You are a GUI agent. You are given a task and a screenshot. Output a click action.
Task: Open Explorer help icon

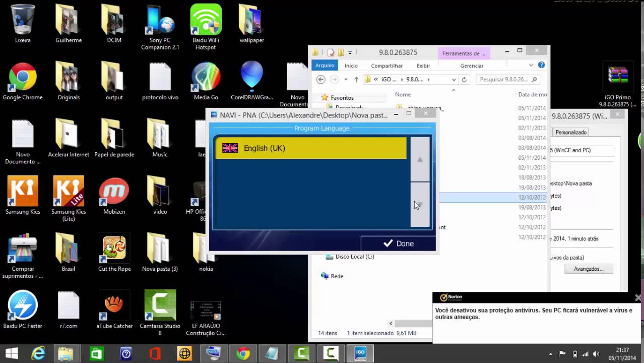pyautogui.click(x=541, y=65)
